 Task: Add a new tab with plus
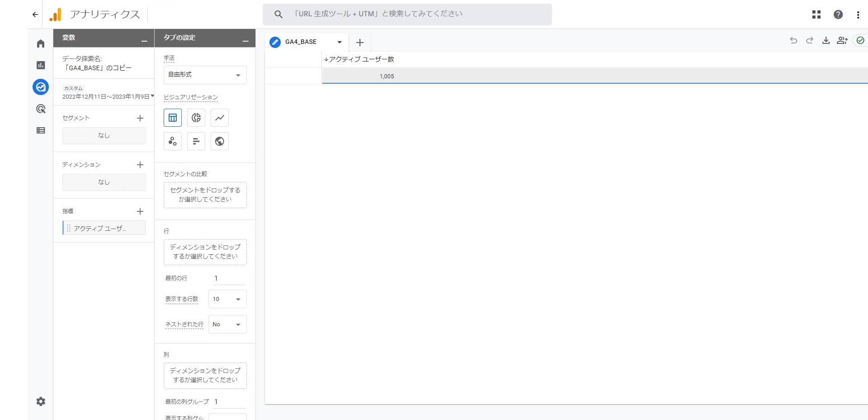(x=360, y=43)
